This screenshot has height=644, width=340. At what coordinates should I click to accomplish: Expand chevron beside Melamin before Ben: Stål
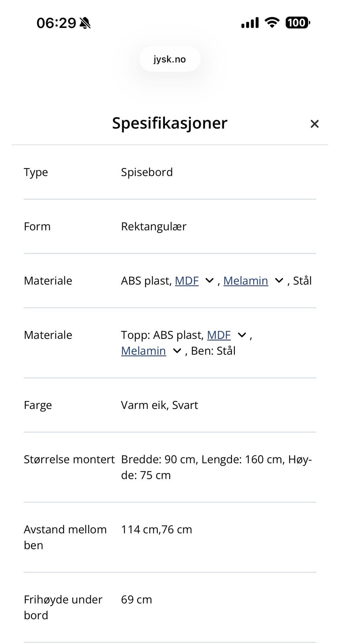point(177,351)
